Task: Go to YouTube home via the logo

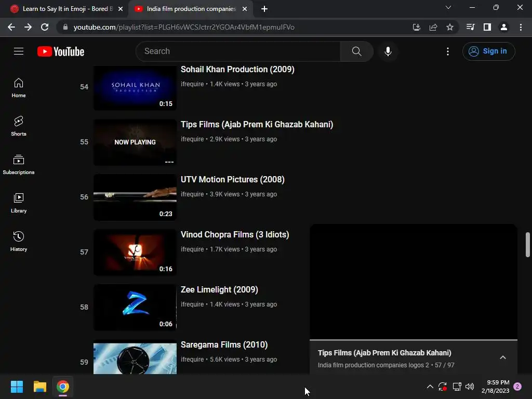Action: pyautogui.click(x=61, y=51)
